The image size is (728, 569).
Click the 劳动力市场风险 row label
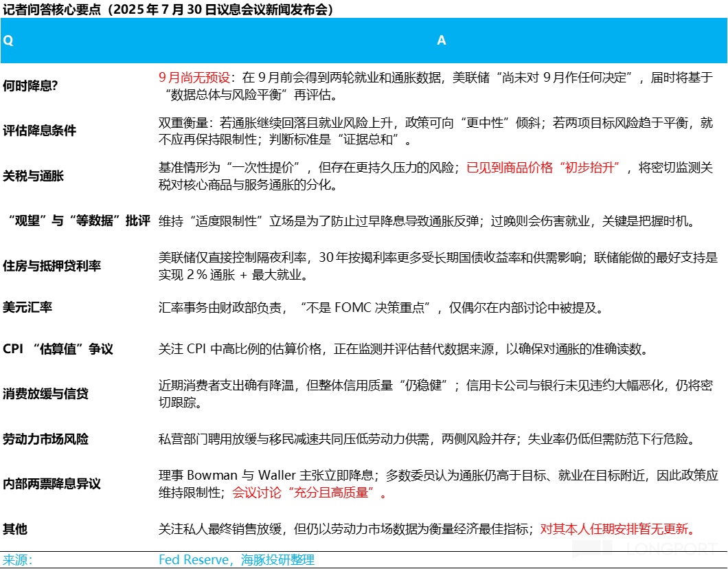(x=45, y=438)
